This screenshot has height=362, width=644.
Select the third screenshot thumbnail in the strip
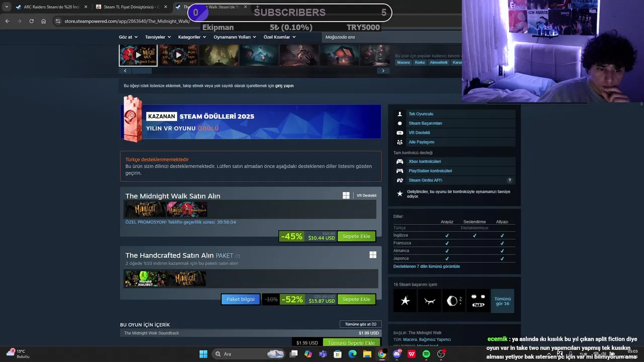point(218,55)
